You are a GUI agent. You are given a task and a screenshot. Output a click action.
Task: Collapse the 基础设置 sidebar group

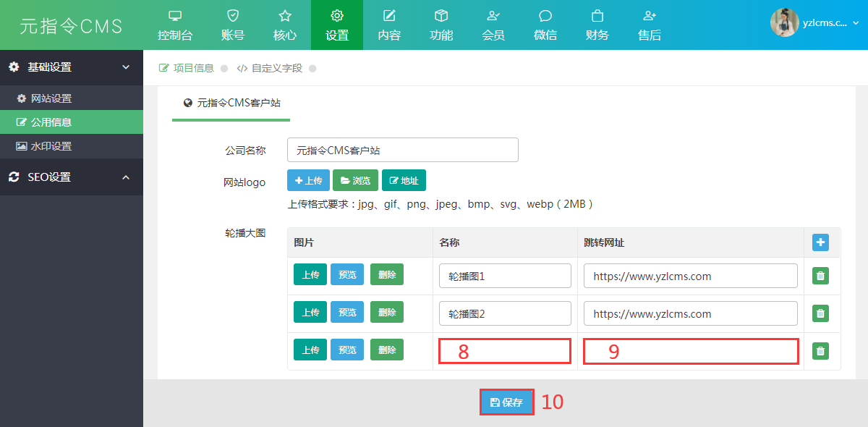(72, 67)
